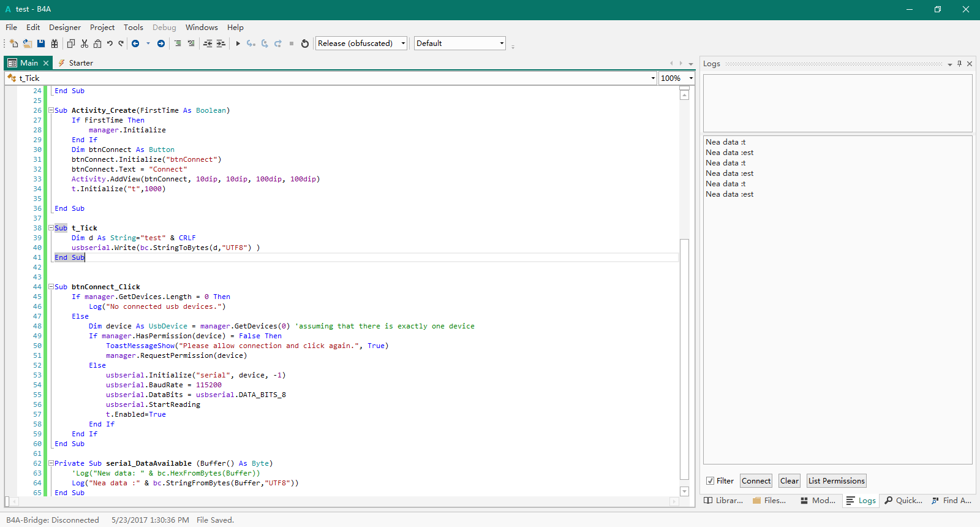The width and height of the screenshot is (980, 527).
Task: Click the Cut scissors icon
Action: [x=85, y=44]
